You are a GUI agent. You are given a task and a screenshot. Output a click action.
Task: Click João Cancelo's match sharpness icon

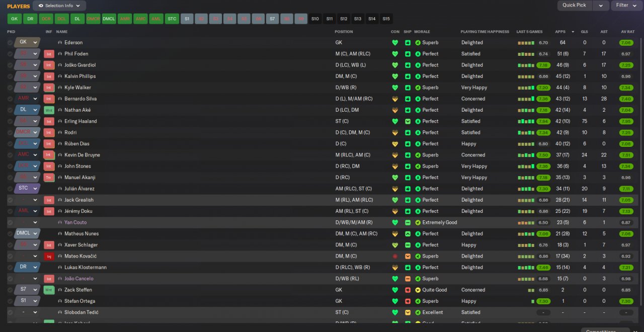tap(408, 279)
